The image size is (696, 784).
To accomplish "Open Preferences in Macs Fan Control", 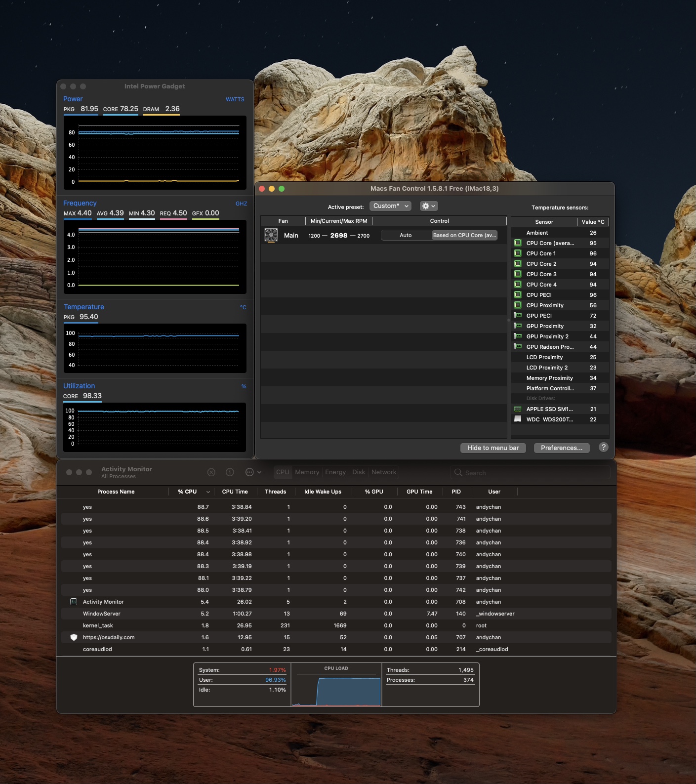I will point(561,448).
